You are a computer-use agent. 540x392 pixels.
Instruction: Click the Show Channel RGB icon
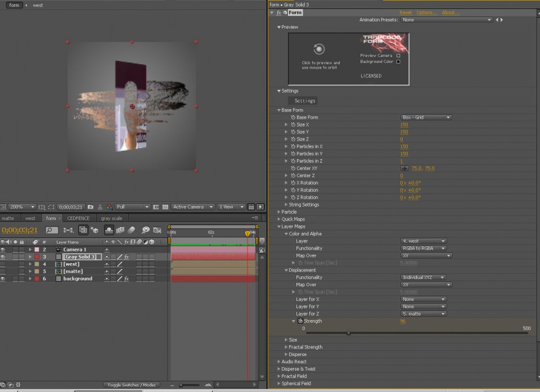pos(109,207)
